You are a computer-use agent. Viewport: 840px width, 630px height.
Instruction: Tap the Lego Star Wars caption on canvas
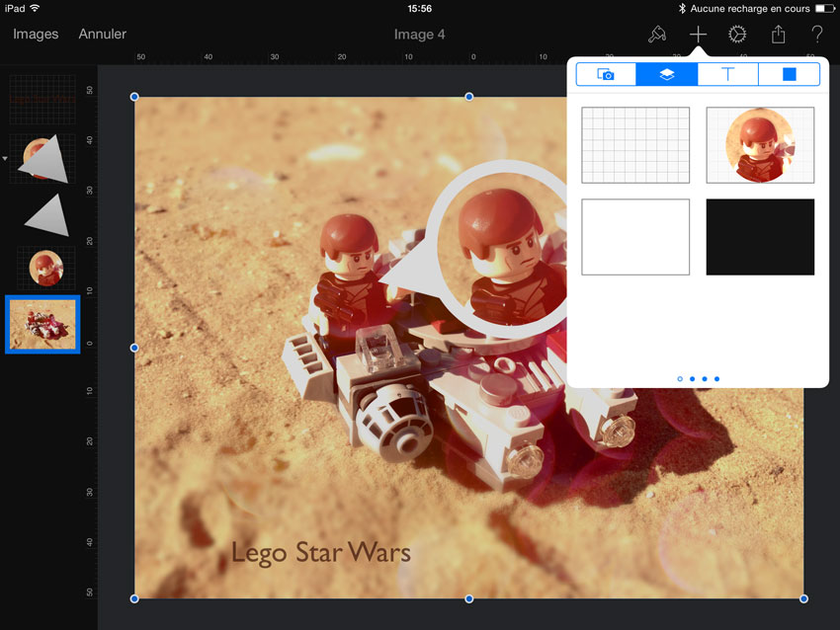321,553
